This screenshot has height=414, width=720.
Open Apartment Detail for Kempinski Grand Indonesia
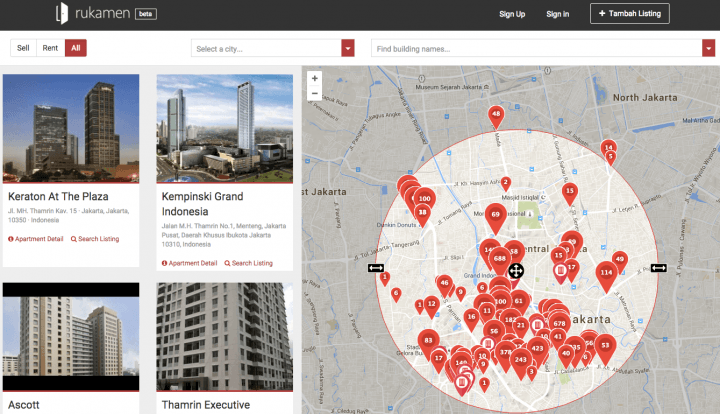click(x=190, y=263)
